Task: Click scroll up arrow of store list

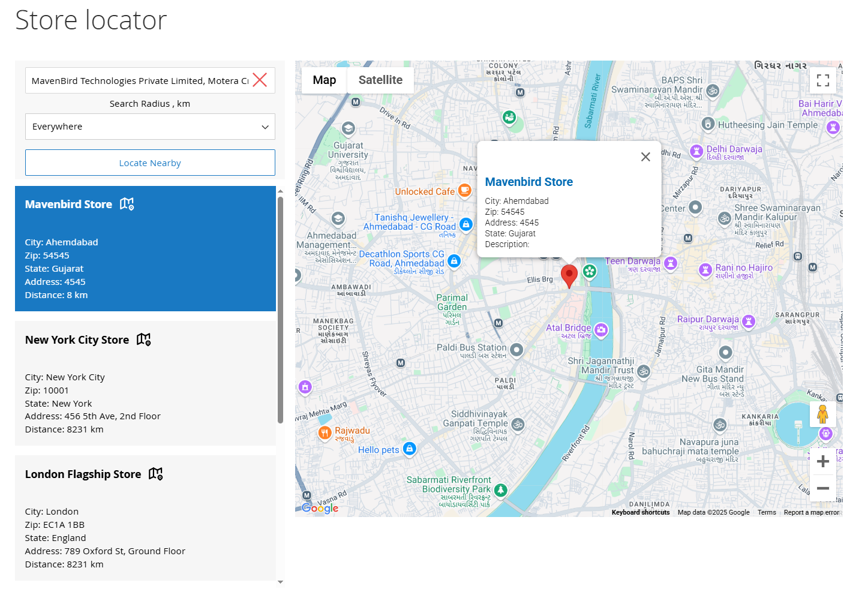Action: click(280, 191)
